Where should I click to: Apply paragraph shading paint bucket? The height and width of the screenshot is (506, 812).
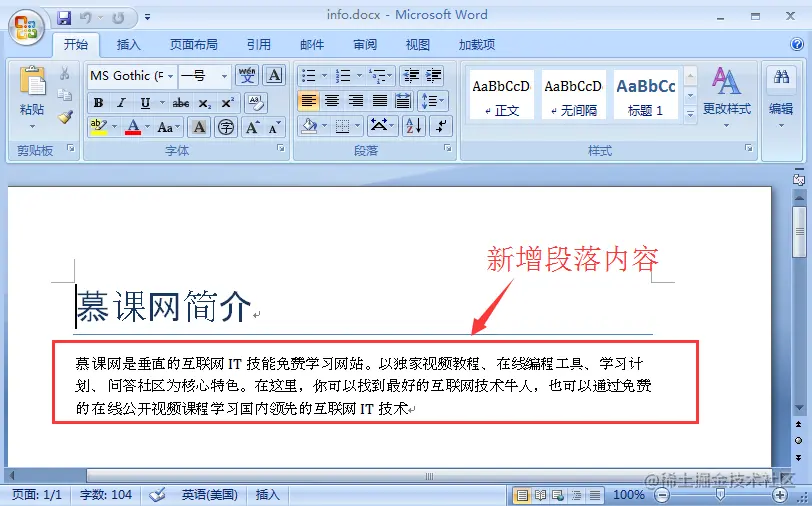coord(310,126)
